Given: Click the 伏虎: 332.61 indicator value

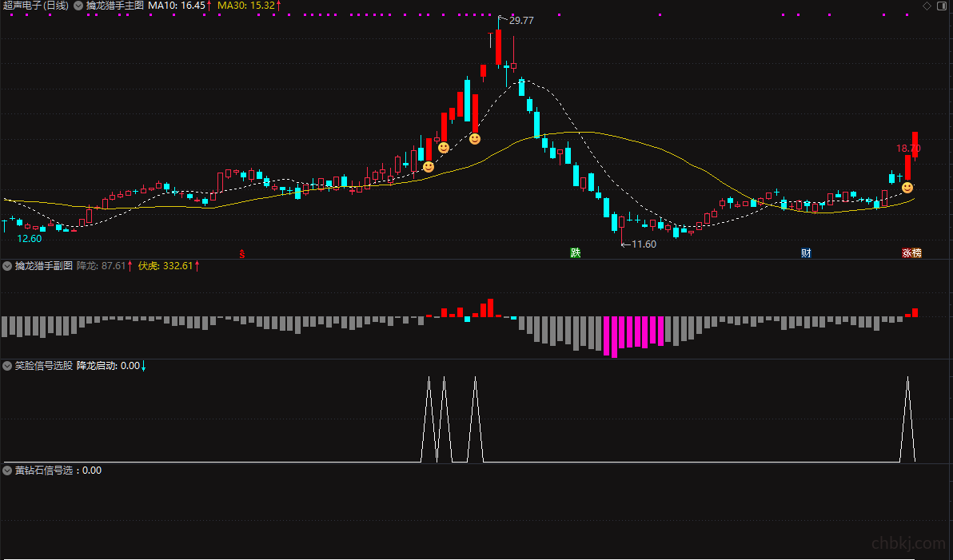Looking at the screenshot, I should 165,266.
